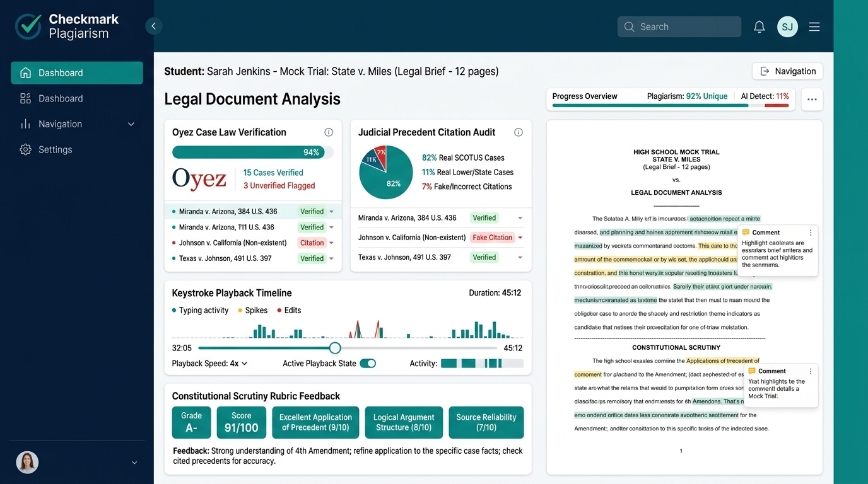Open dropdown for Miranda v. Arizona in Citation Audit
This screenshot has width=868, height=484.
click(x=520, y=218)
